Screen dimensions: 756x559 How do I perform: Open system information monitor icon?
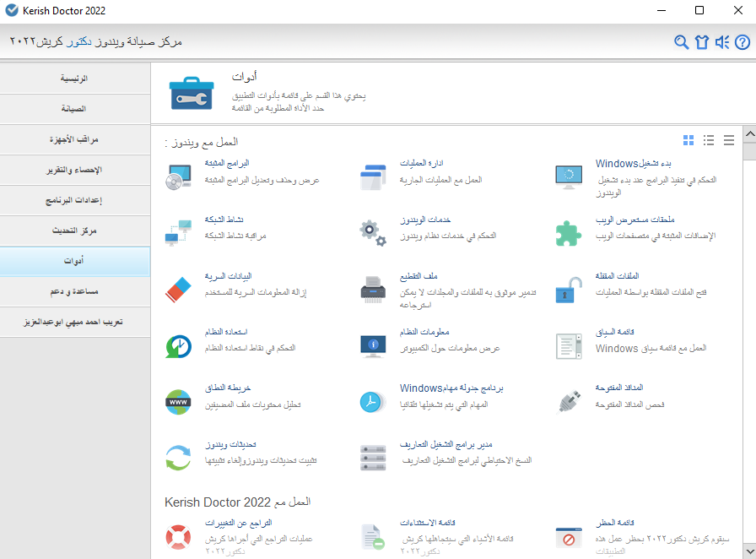(373, 346)
